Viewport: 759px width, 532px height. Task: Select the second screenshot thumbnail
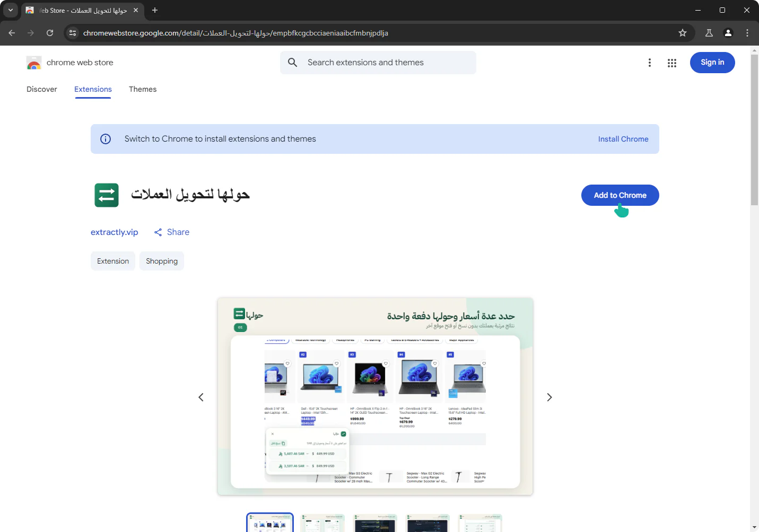tap(322, 523)
